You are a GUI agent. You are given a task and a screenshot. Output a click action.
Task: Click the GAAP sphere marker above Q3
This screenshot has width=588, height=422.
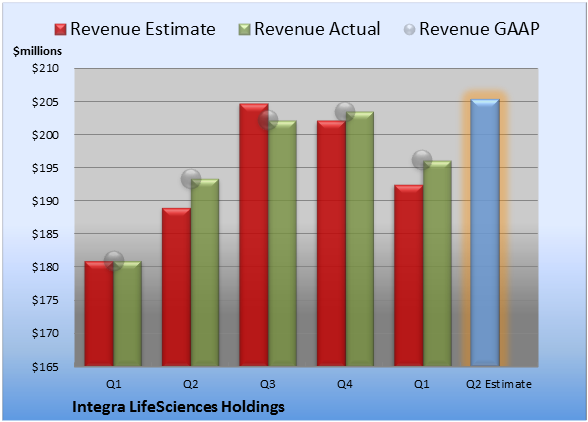click(268, 120)
